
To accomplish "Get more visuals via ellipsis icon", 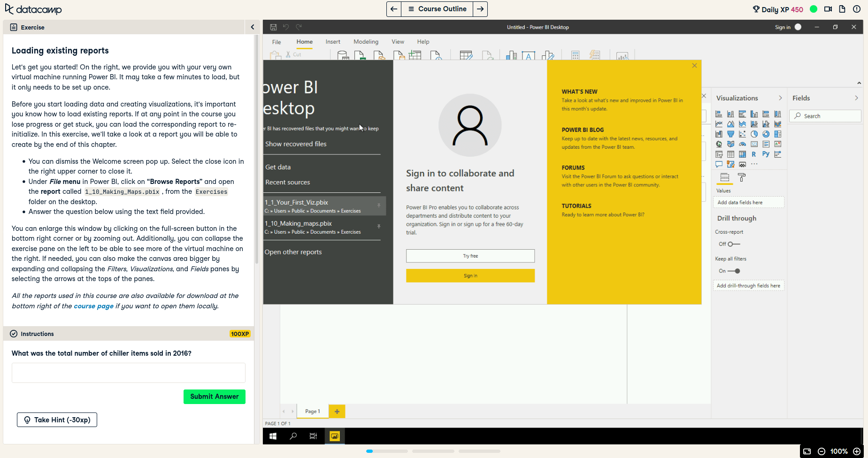I will pyautogui.click(x=754, y=164).
